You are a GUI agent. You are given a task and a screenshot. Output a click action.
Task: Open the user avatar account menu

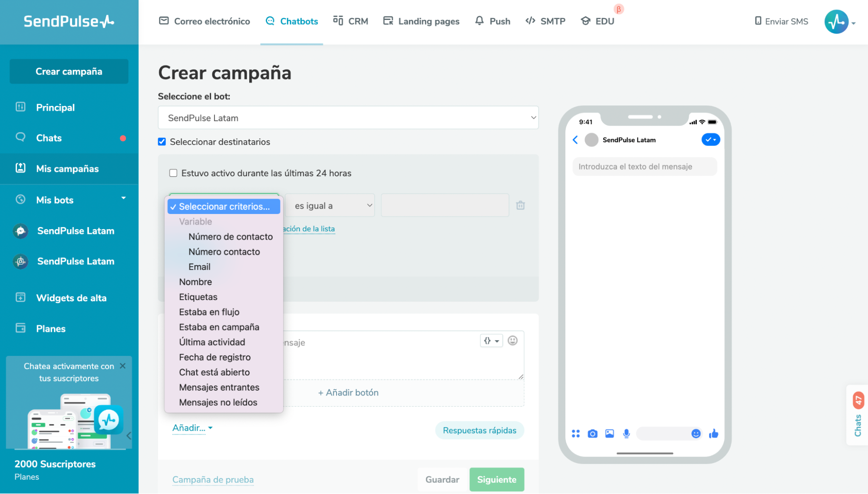[839, 22]
